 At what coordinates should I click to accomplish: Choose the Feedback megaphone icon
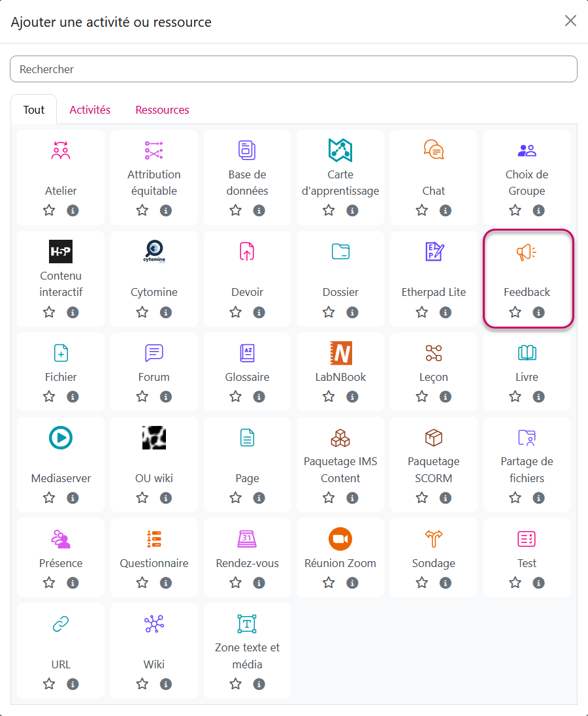(x=527, y=252)
